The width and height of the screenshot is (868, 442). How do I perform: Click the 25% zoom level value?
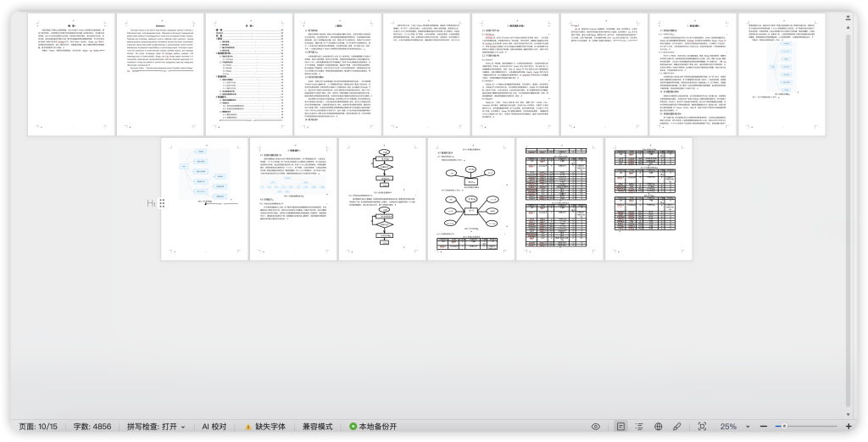(x=728, y=427)
